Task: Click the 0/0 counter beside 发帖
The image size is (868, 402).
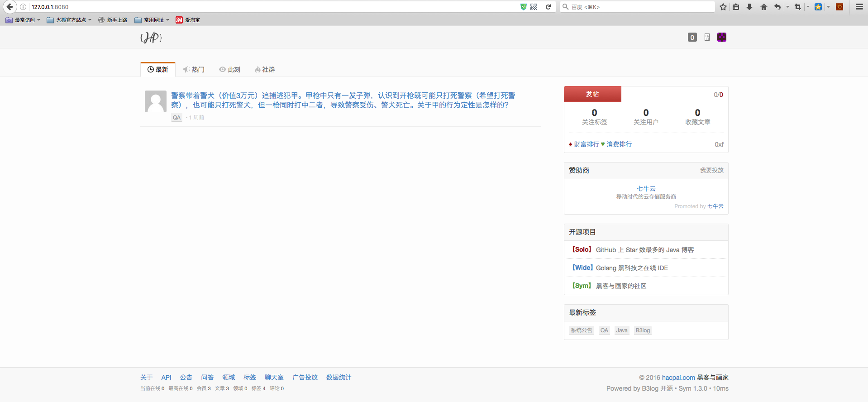Action: point(718,95)
